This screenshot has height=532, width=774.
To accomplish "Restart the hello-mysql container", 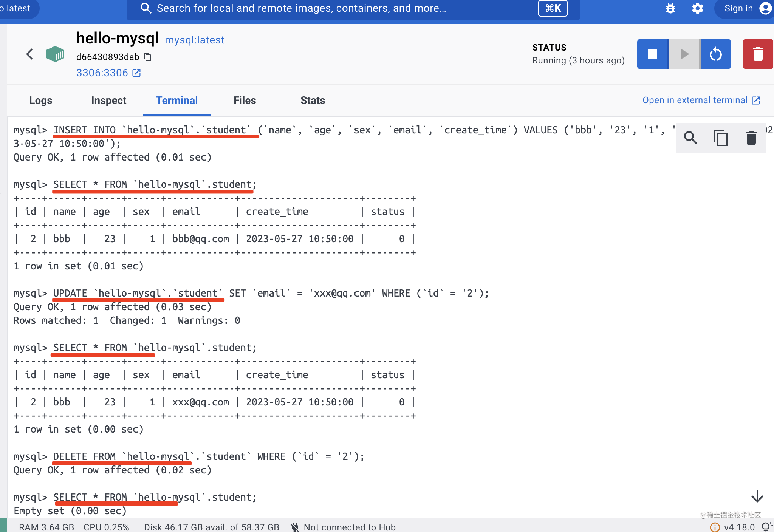I will tap(715, 54).
